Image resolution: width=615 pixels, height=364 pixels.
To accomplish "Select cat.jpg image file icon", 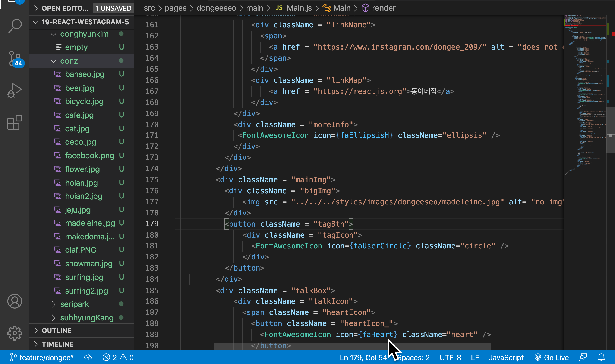I will [58, 128].
